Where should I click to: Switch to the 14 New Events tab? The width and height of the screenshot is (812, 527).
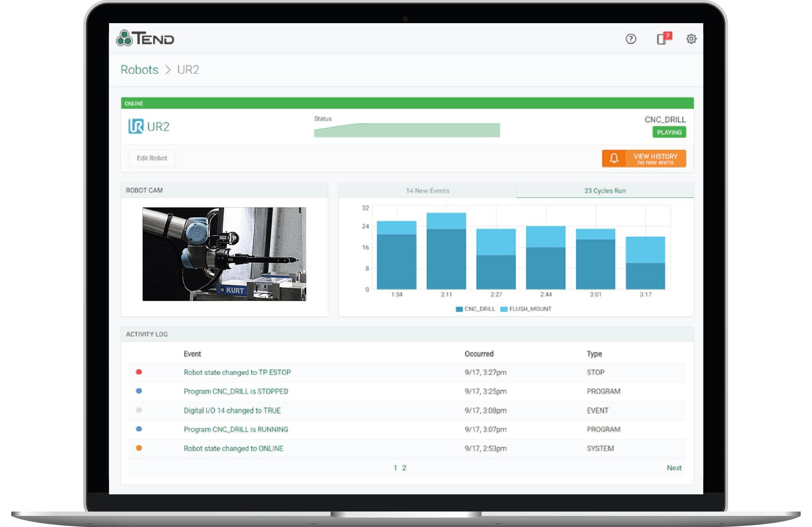(x=427, y=190)
